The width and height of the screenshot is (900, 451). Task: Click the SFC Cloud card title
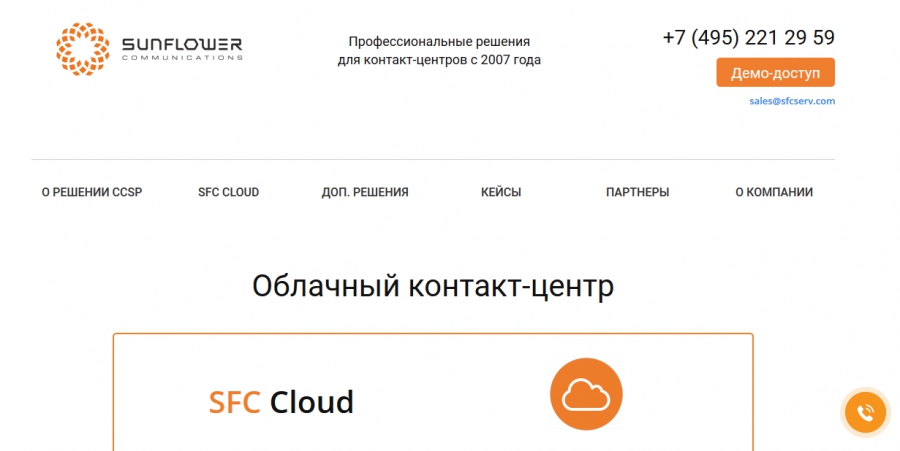281,402
